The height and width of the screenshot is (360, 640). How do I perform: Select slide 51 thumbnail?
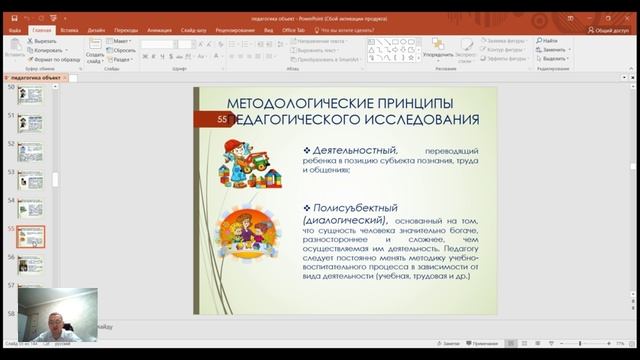(x=30, y=124)
